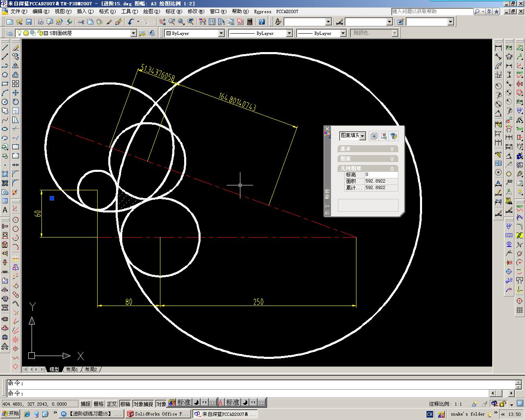
Task: Select the Mirror modify tool
Action: 15,66
